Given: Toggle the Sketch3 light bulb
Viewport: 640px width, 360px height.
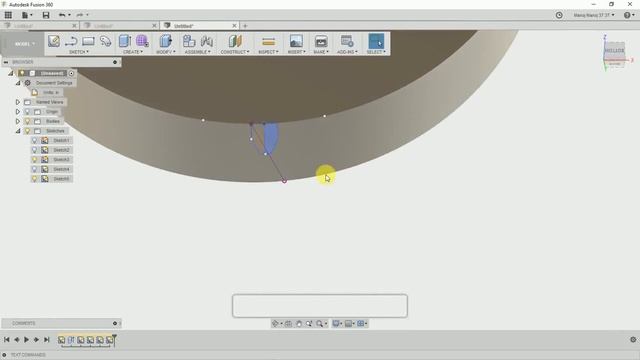Looking at the screenshot, I should tap(35, 160).
